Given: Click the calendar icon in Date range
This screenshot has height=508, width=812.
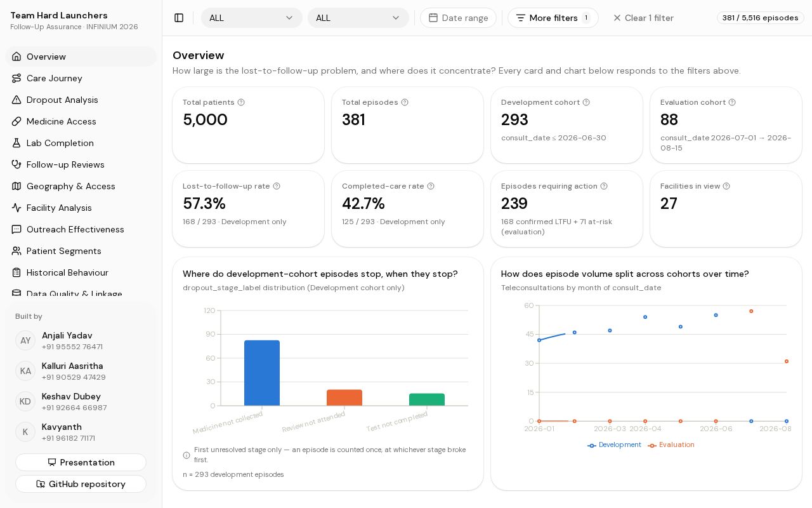Looking at the screenshot, I should 433,18.
